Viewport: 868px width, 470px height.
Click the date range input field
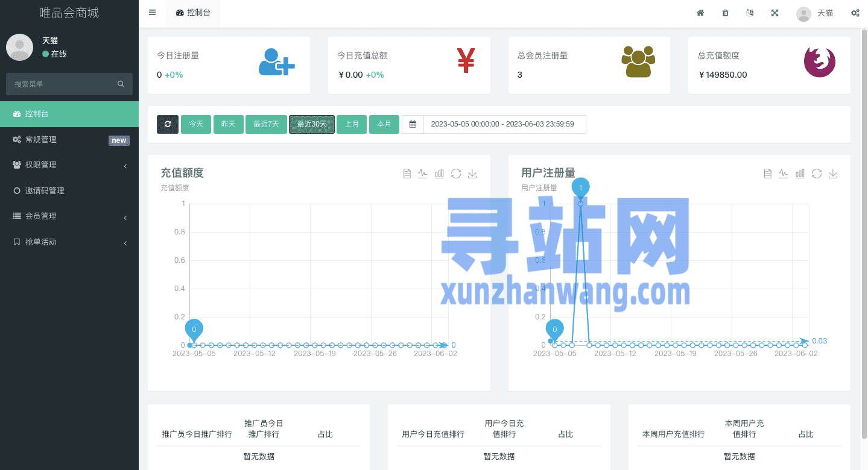click(504, 124)
